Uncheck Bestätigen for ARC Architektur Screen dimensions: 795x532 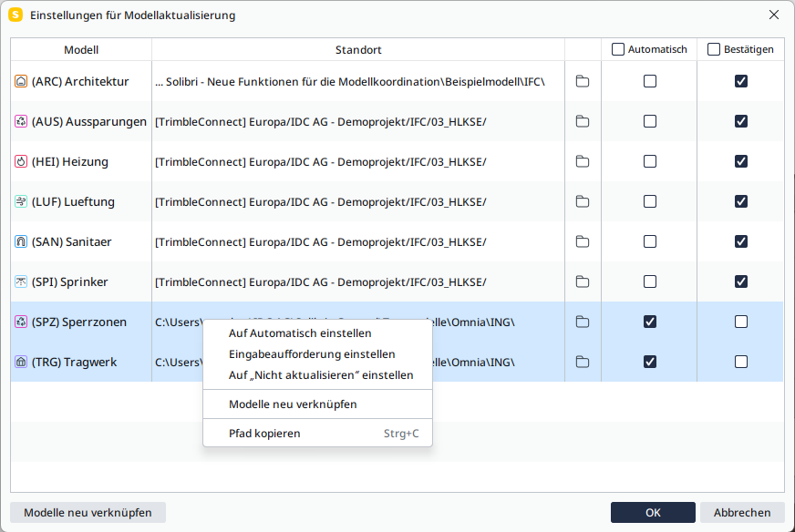point(740,81)
